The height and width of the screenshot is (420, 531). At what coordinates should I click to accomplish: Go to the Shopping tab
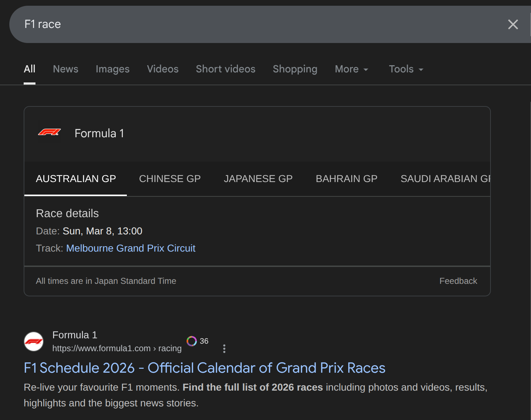(295, 69)
